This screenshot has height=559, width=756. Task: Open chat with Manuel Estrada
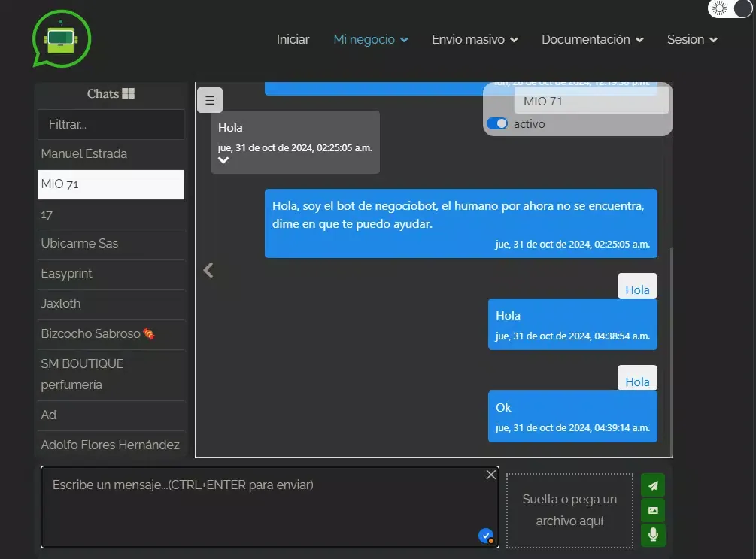coord(84,153)
